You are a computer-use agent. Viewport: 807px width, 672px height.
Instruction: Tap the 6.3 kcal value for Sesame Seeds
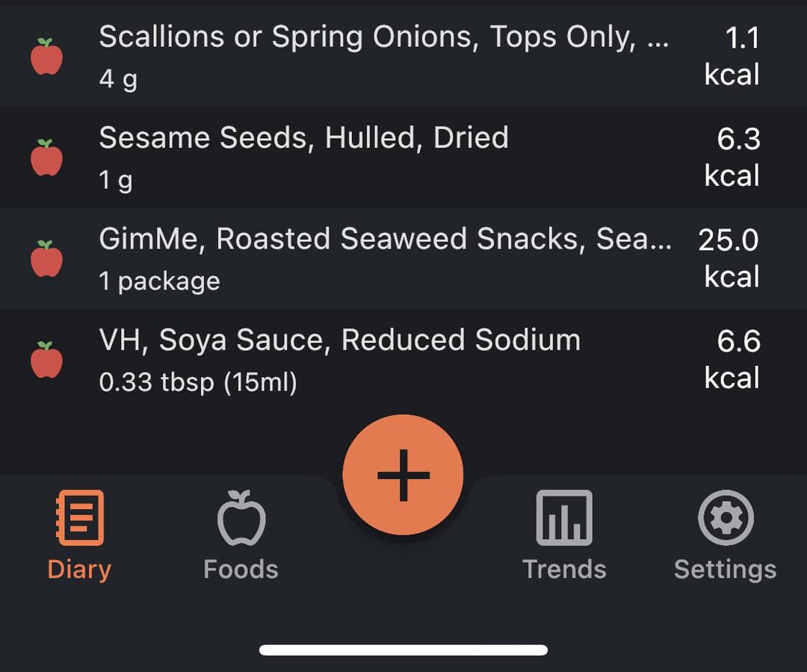coord(733,157)
